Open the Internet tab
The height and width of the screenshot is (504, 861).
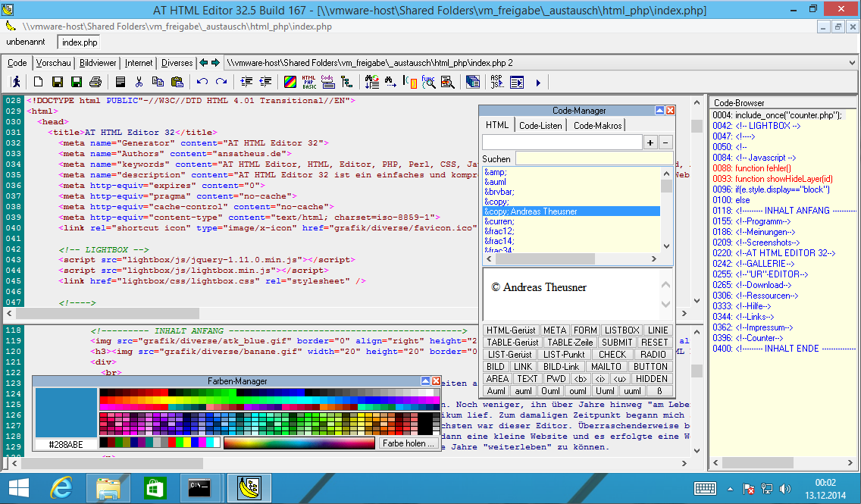tap(139, 63)
